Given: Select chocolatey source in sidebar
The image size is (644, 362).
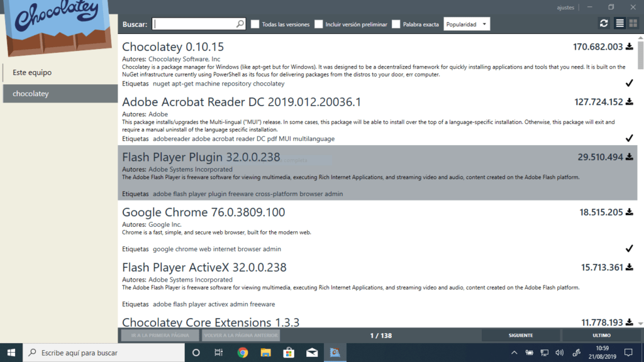Looking at the screenshot, I should tap(60, 94).
